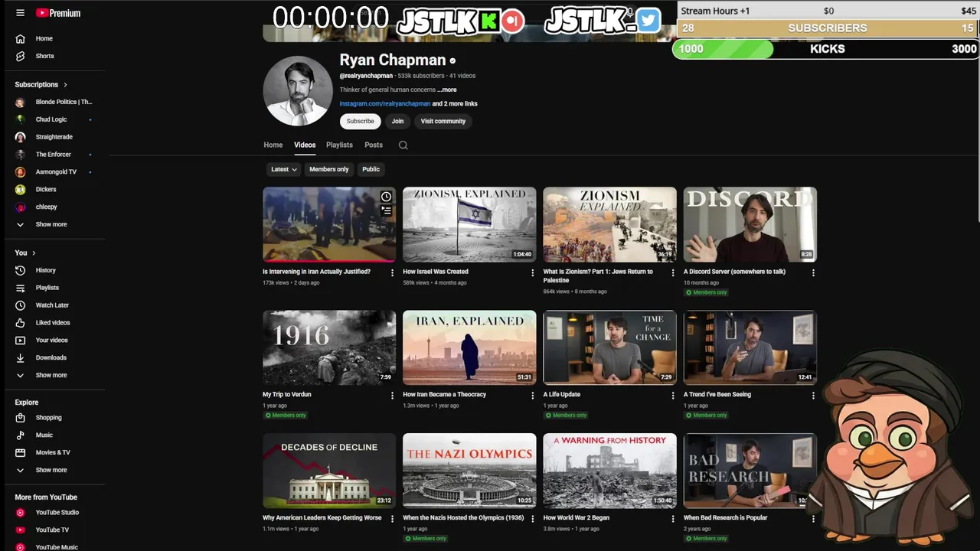Open options menu for Is Intervening in Iran video
980x551 pixels.
click(392, 272)
